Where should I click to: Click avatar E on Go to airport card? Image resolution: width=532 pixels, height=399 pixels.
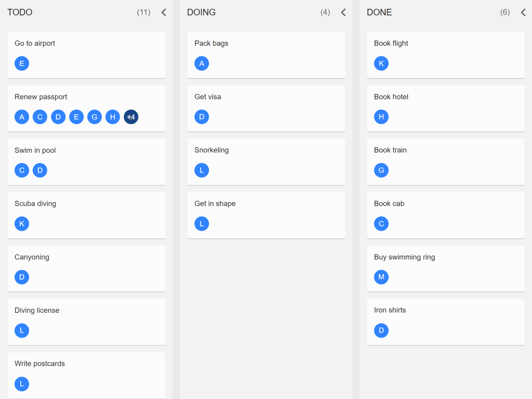(x=22, y=63)
